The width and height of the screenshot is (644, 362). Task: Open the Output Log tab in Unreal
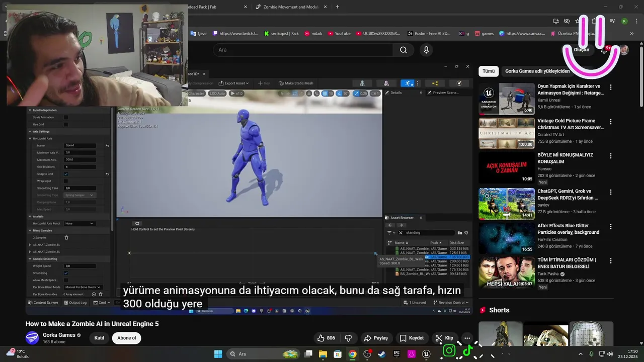75,303
